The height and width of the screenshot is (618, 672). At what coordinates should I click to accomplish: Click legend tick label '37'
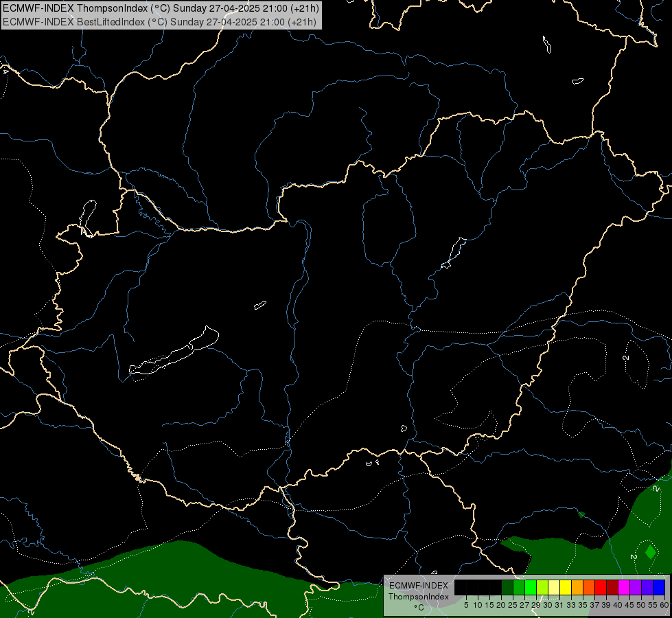tap(594, 605)
